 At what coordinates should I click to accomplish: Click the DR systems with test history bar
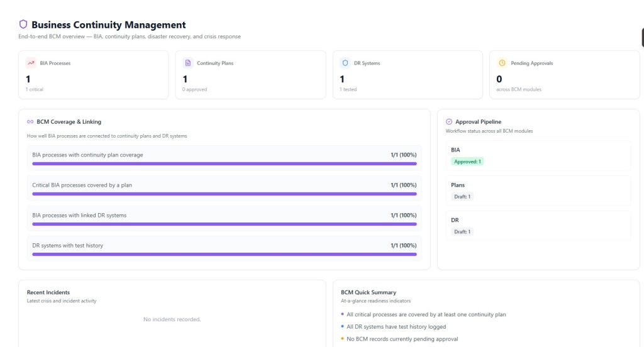coord(225,254)
